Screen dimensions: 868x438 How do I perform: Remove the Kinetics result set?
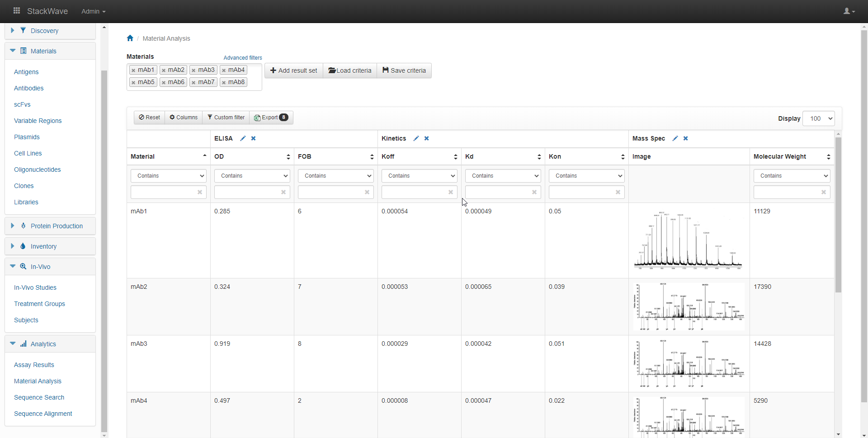426,139
